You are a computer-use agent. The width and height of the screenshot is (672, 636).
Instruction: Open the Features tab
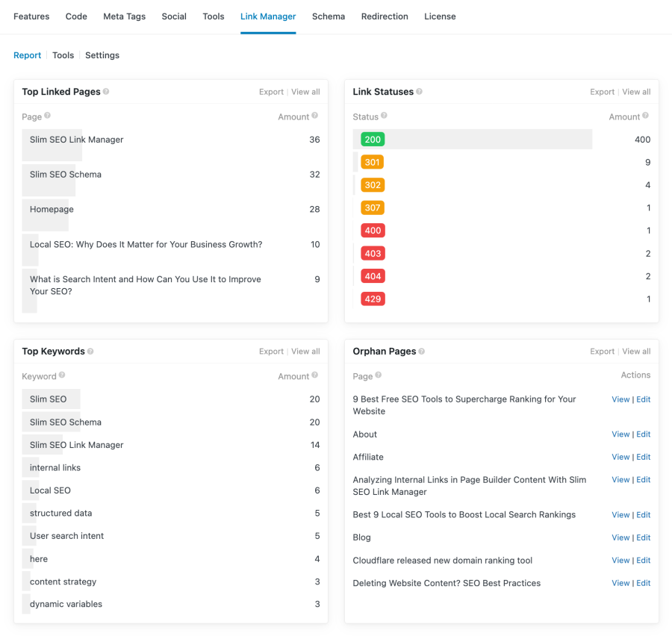(x=31, y=16)
